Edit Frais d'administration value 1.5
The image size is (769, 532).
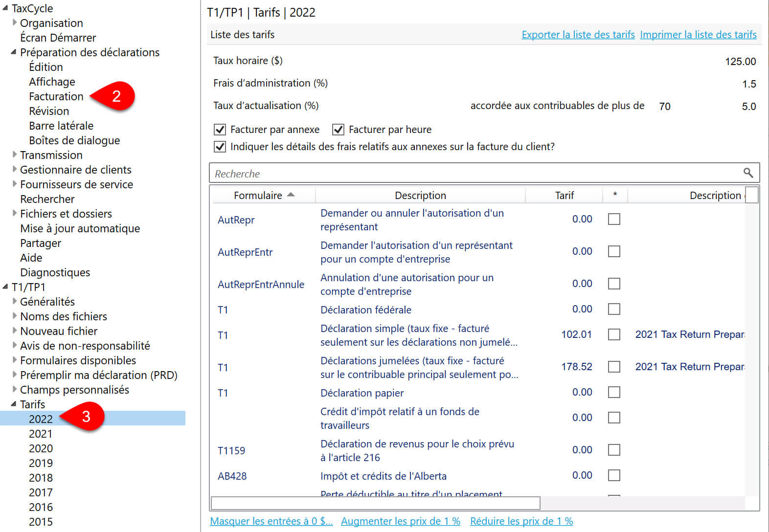749,84
